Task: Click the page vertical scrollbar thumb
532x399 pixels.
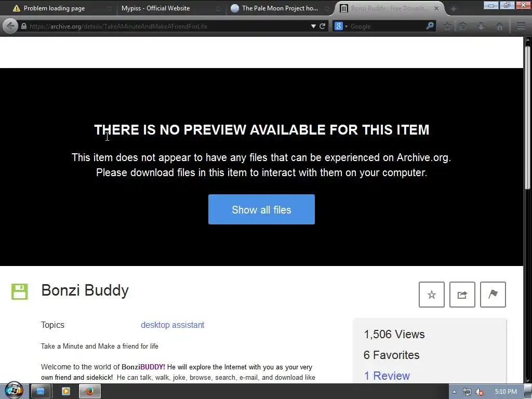Action: coord(527,117)
